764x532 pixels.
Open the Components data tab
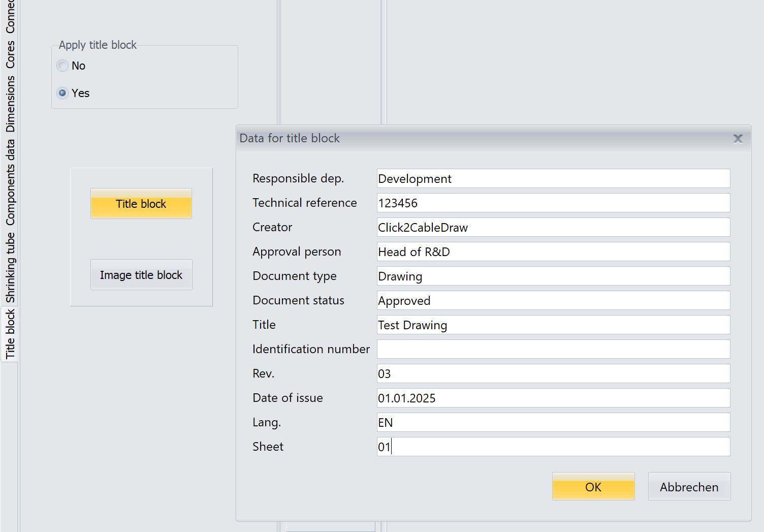pos(10,183)
